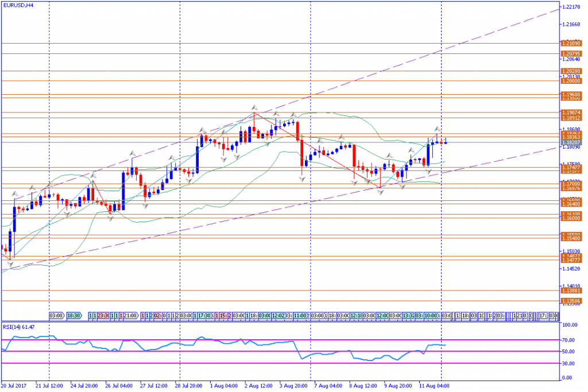Select the current price 1.18207 tag
588x392 pixels.
pos(571,142)
